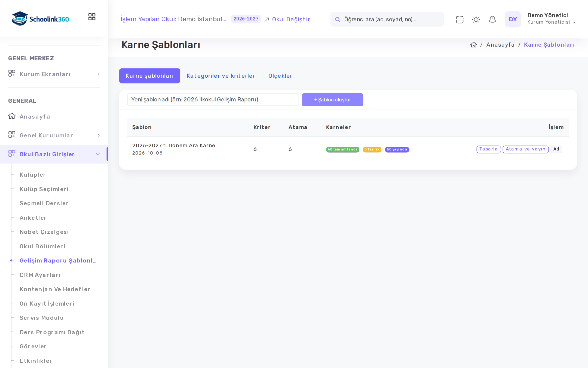This screenshot has width=588, height=368.
Task: Switch to the Ölçekler tab
Action: point(280,76)
